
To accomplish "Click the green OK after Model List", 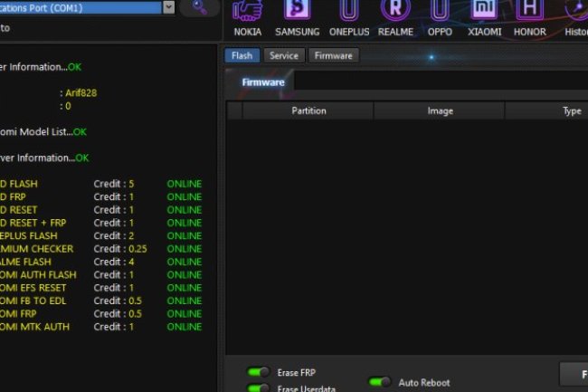I will pyautogui.click(x=80, y=132).
